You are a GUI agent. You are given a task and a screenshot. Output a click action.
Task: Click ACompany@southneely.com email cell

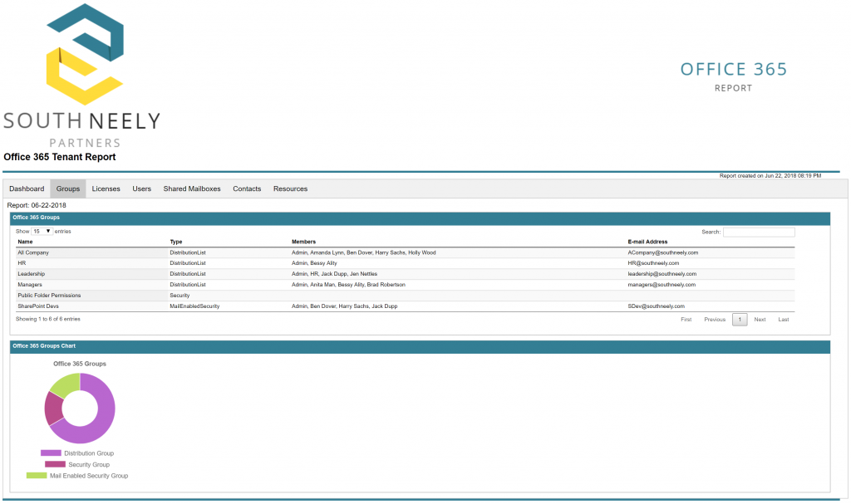(x=662, y=252)
